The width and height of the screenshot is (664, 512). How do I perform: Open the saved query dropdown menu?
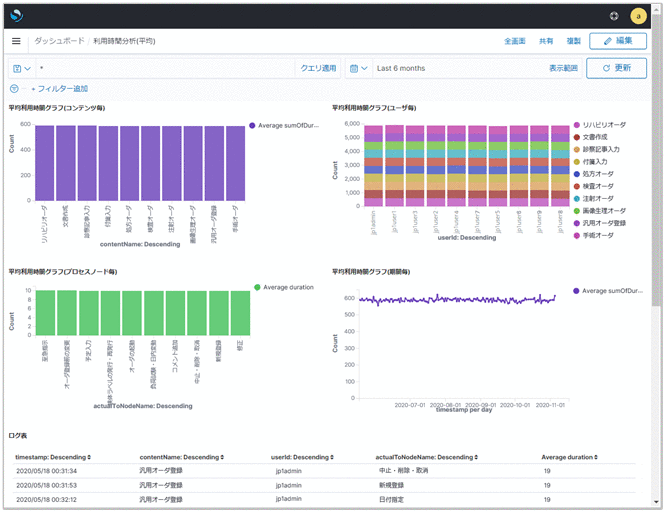pos(20,68)
